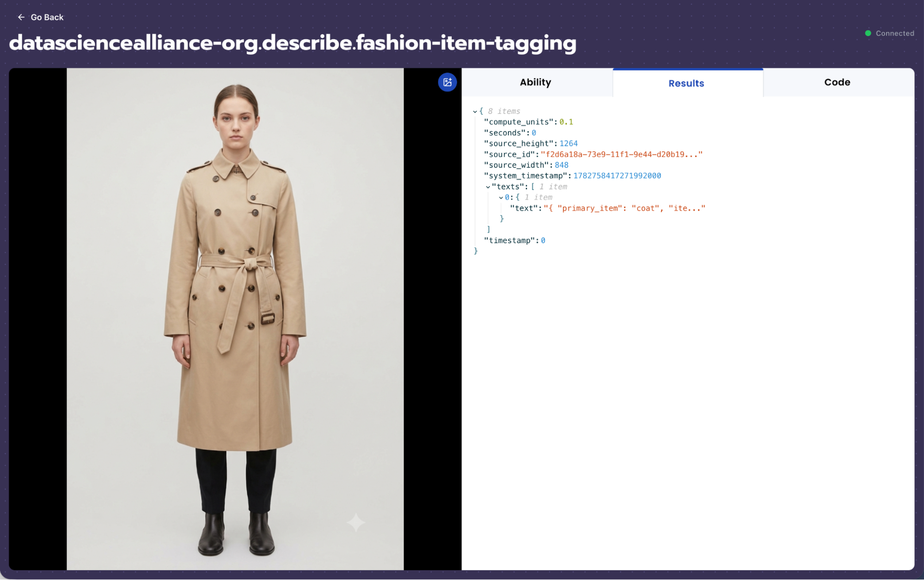
Task: Click the upload image icon button
Action: [x=447, y=82]
